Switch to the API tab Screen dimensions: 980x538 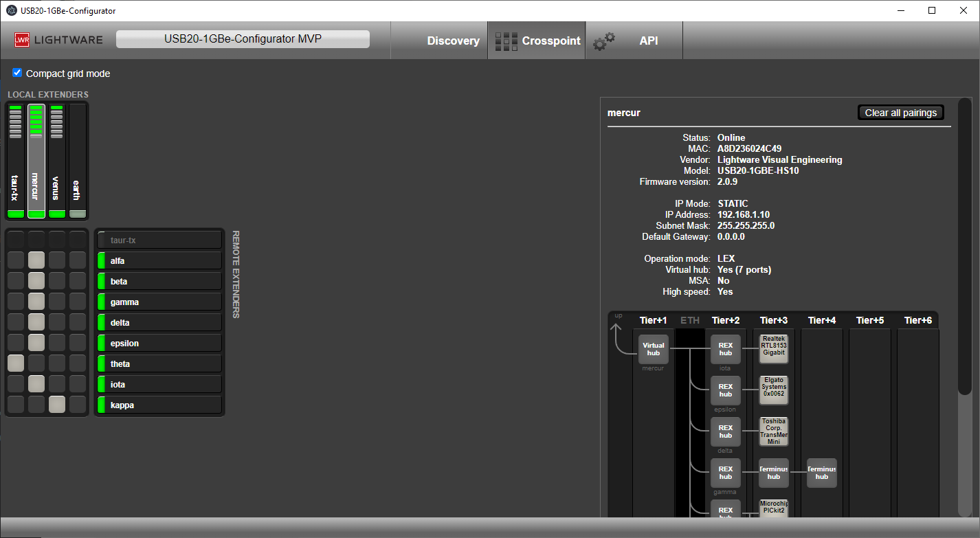click(x=648, y=41)
